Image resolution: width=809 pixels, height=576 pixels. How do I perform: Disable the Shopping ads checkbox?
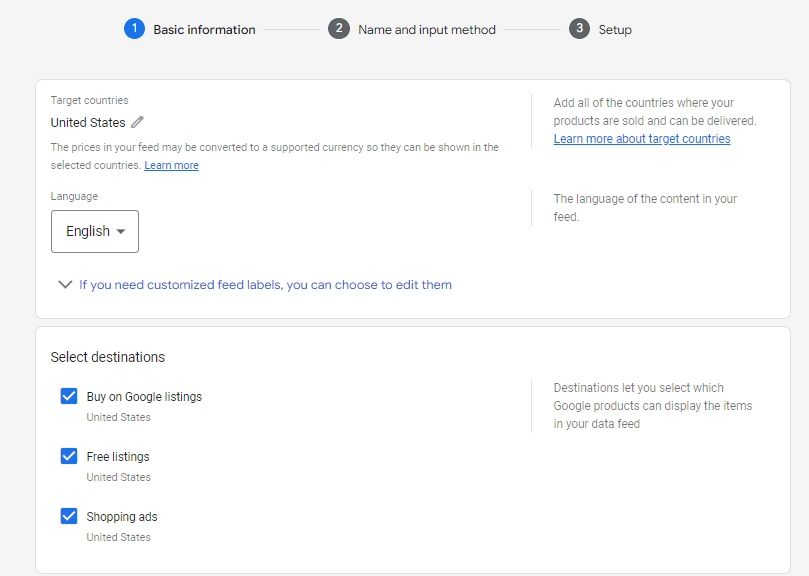[x=69, y=516]
